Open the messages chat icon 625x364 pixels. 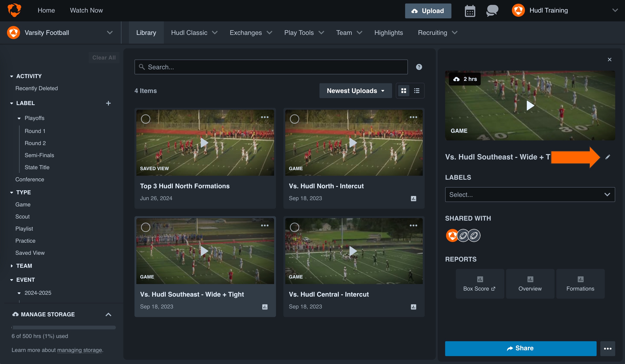click(492, 11)
